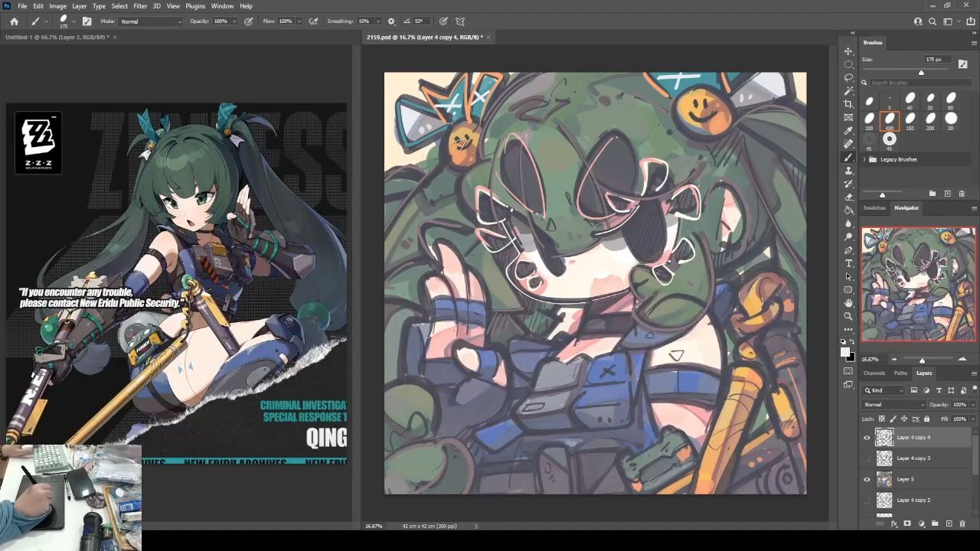Show Layer 4 copy 2 visibility box
This screenshot has width=980, height=551.
coord(867,500)
